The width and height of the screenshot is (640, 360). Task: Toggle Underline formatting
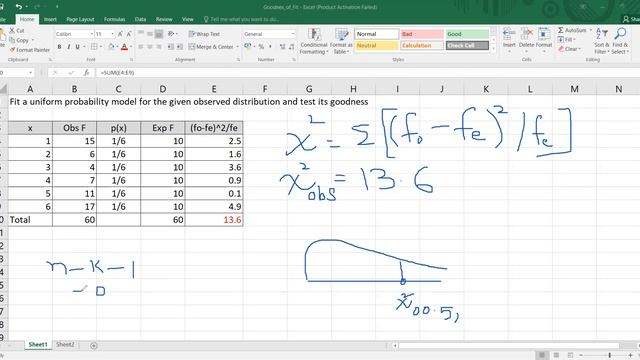pyautogui.click(x=78, y=47)
